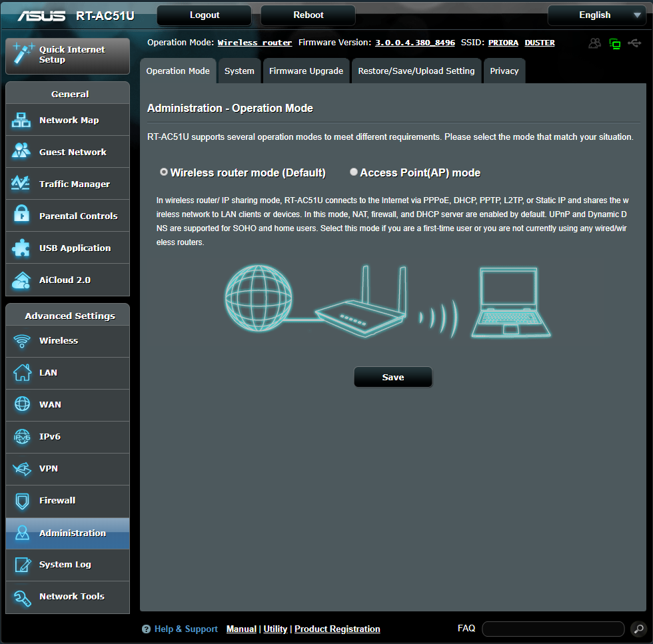Open the Restore/Save/Upload Setting tab

pos(416,71)
